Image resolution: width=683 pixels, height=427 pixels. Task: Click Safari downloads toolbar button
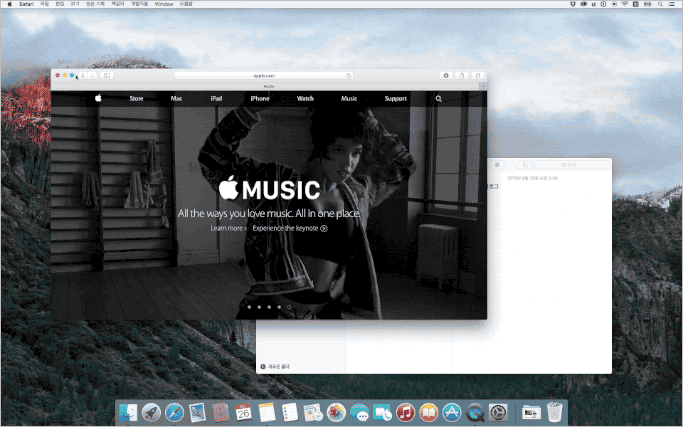point(446,75)
